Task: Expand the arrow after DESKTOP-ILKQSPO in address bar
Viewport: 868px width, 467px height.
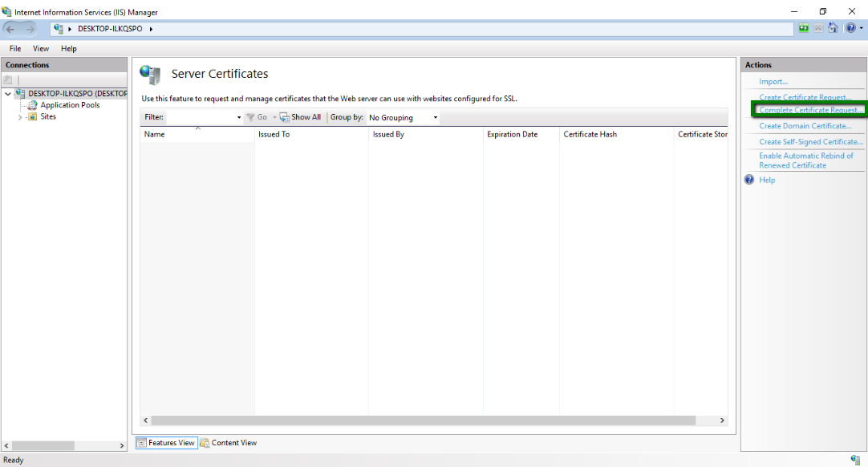Action: coord(151,29)
